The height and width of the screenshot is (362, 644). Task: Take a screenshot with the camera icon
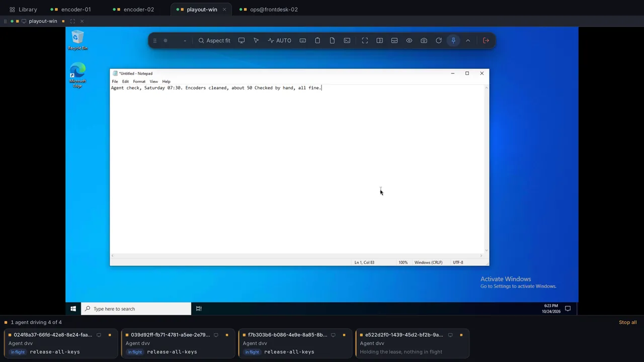(424, 41)
